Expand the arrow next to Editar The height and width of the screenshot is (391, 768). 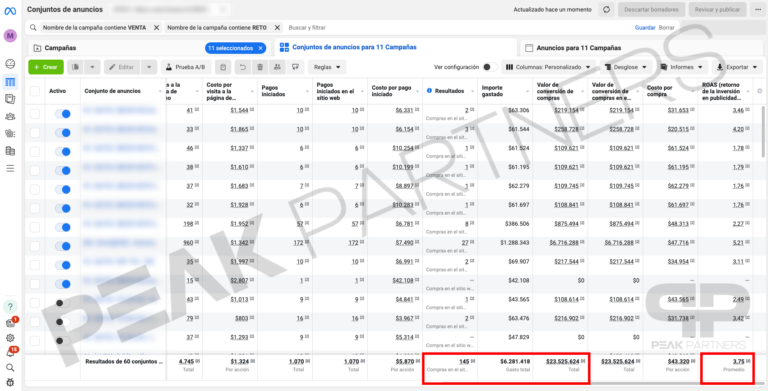click(149, 67)
